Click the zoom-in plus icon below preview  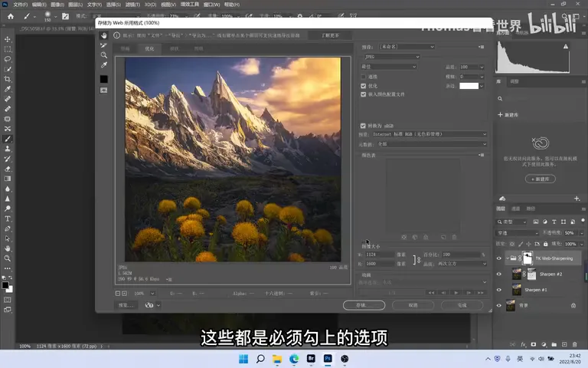(124, 294)
